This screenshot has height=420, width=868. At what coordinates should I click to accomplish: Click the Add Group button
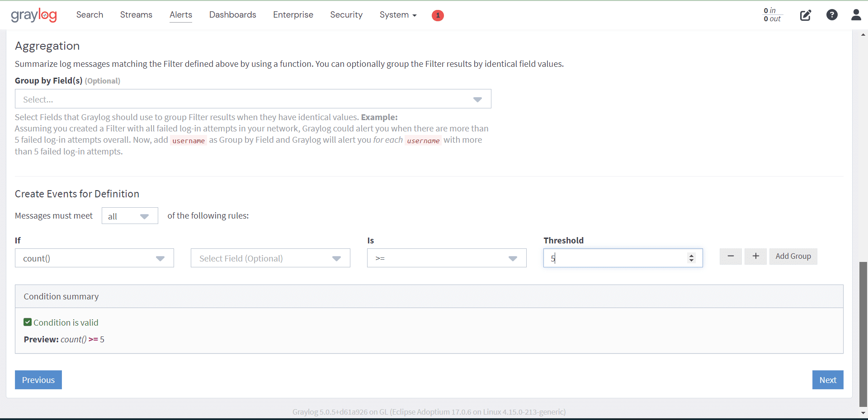click(793, 256)
